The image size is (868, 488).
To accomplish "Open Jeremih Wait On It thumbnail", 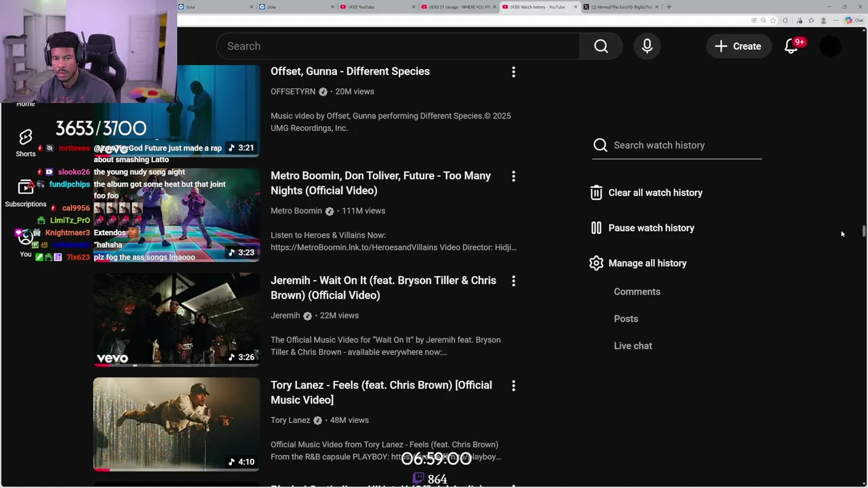I will (176, 319).
